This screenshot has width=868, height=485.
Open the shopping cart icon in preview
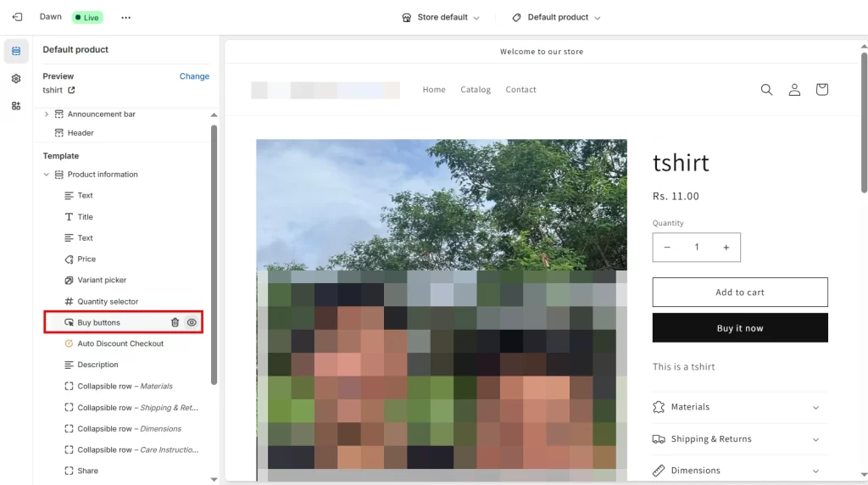(821, 90)
